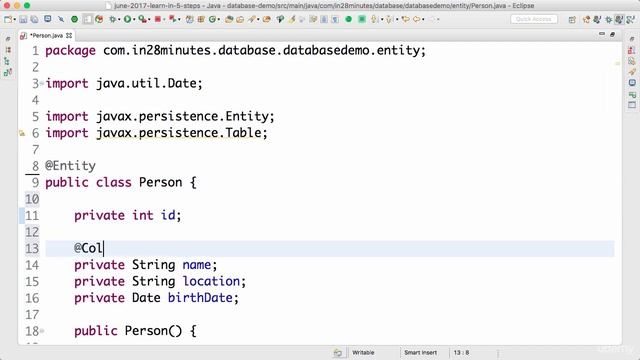Click the 13 : 8 cursor position indicator
Screen dimensions: 640x360
point(461,352)
